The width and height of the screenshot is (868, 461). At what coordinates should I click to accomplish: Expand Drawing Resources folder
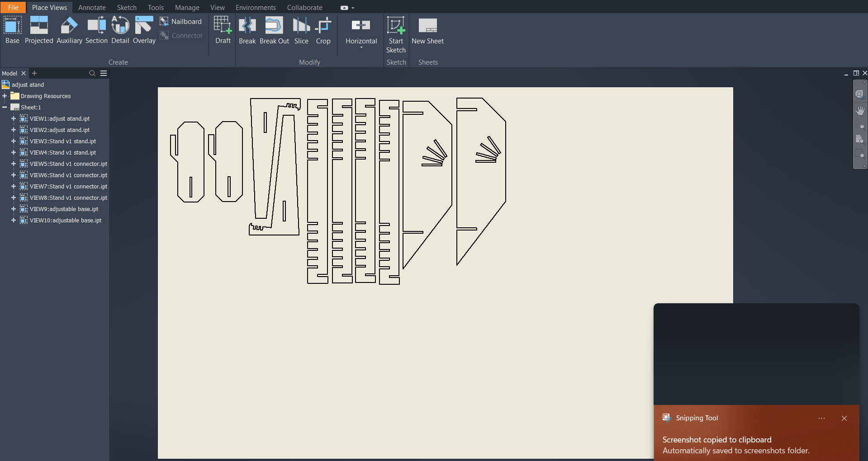coord(5,96)
